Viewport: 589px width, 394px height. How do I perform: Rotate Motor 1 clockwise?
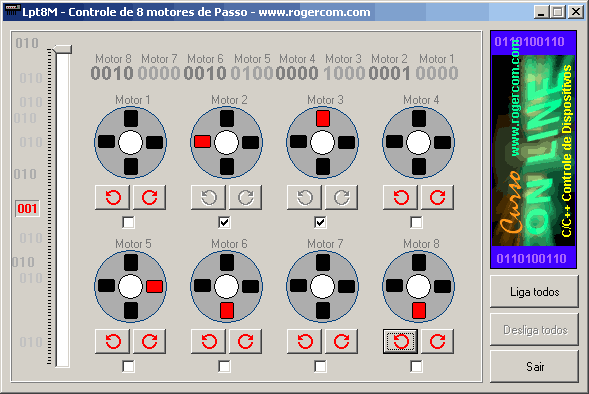tap(150, 197)
